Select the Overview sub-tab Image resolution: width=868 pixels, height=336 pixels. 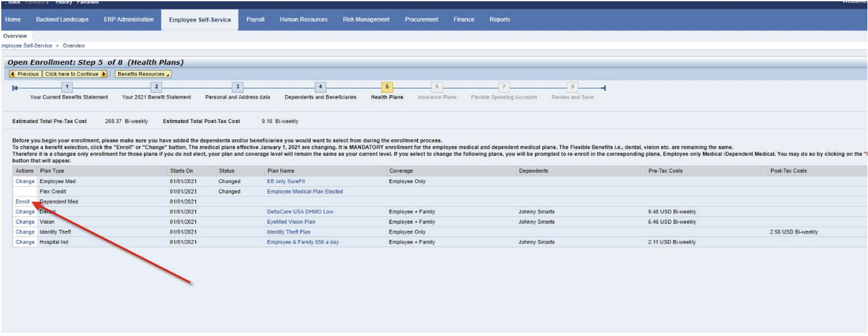tap(15, 36)
